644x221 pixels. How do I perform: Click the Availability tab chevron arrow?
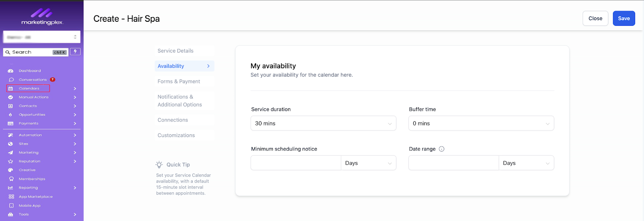tap(208, 66)
